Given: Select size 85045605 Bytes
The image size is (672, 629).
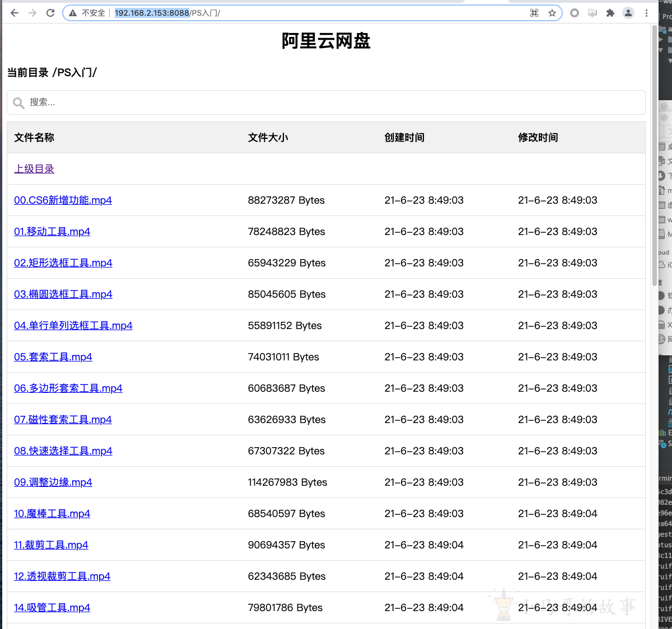Looking at the screenshot, I should (287, 294).
